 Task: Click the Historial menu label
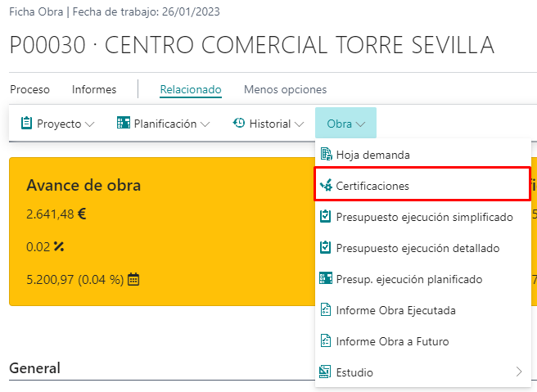pos(270,124)
